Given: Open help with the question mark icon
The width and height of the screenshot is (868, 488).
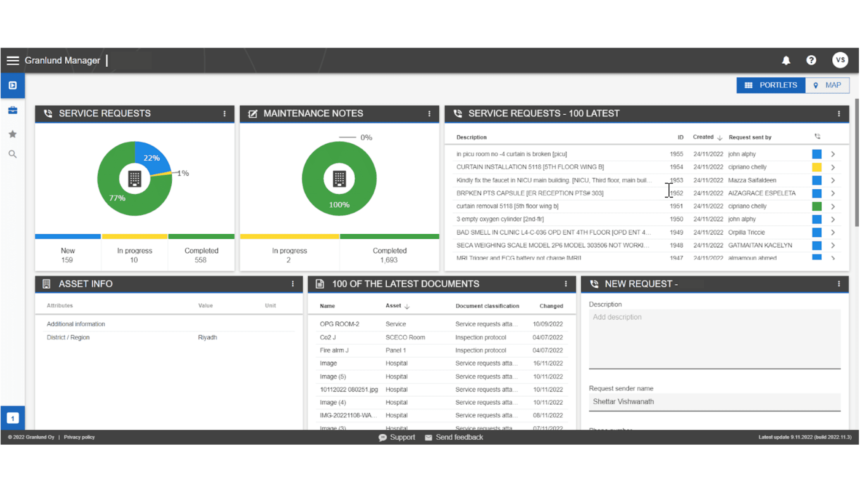Looking at the screenshot, I should click(811, 60).
